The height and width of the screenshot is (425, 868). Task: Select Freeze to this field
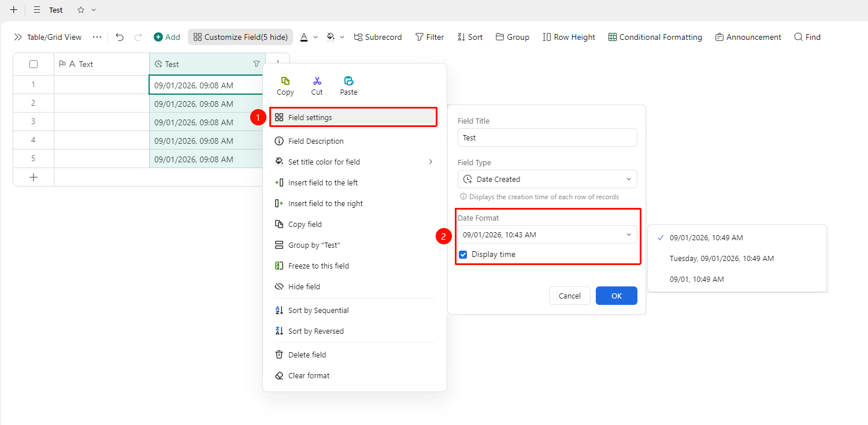coord(354,266)
